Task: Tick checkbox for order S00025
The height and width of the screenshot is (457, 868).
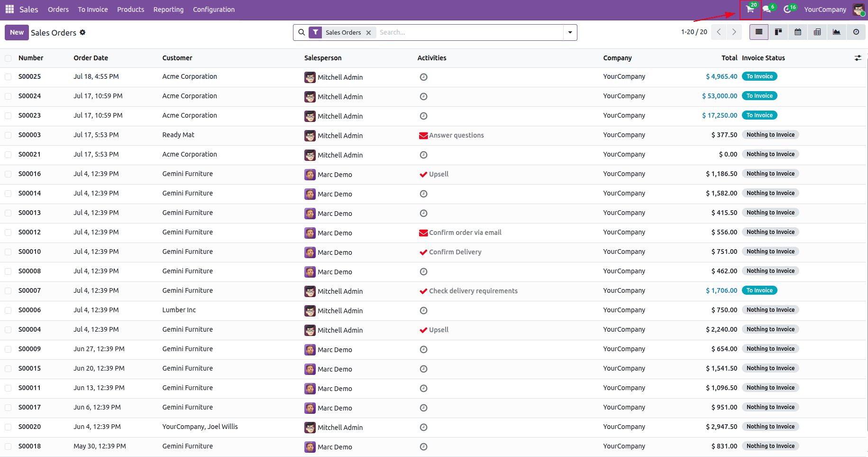Action: (x=8, y=77)
